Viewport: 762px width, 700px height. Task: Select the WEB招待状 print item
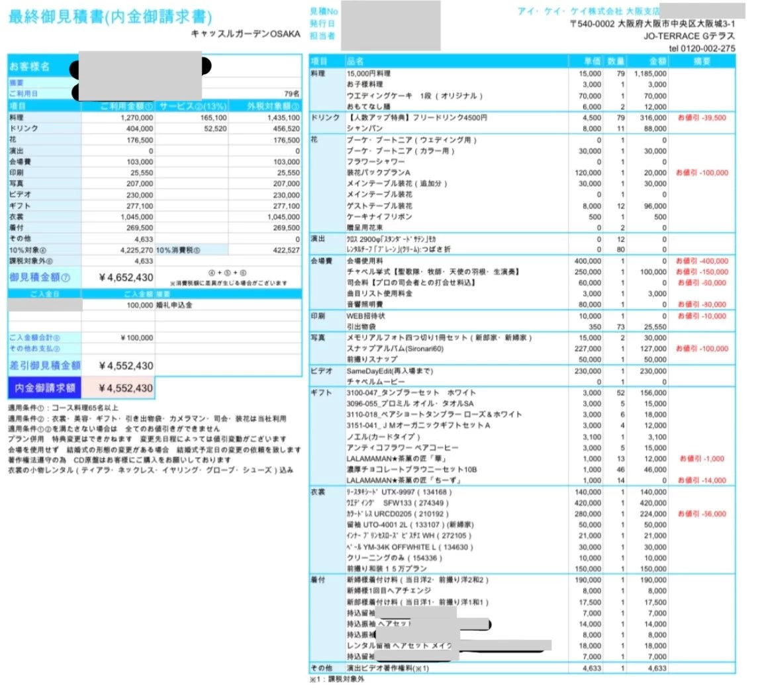365,316
